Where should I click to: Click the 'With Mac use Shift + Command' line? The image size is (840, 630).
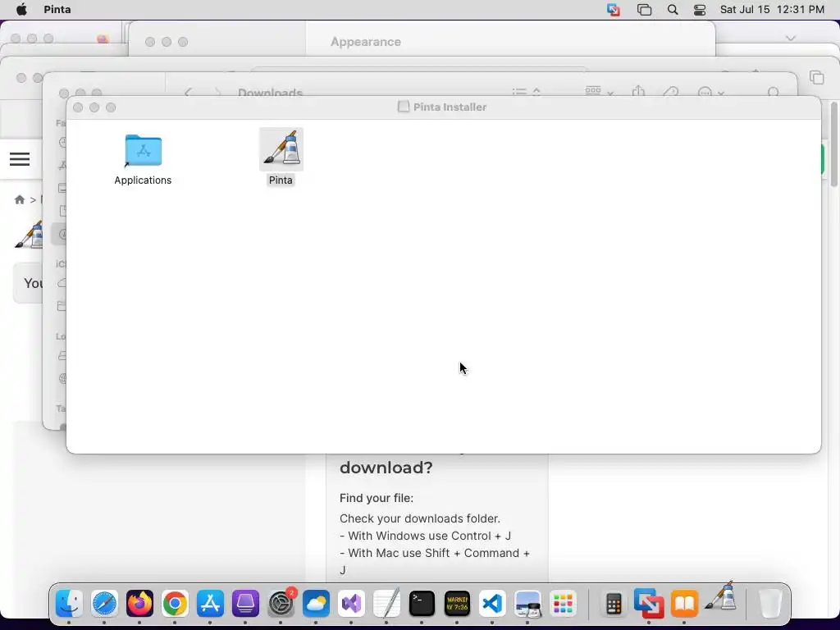tap(435, 552)
